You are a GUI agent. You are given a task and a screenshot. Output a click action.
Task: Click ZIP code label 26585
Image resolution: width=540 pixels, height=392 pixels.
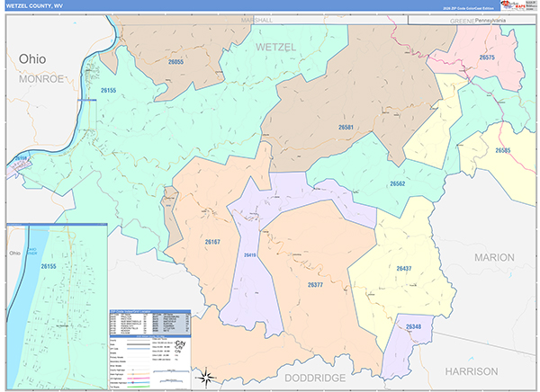[x=503, y=150]
